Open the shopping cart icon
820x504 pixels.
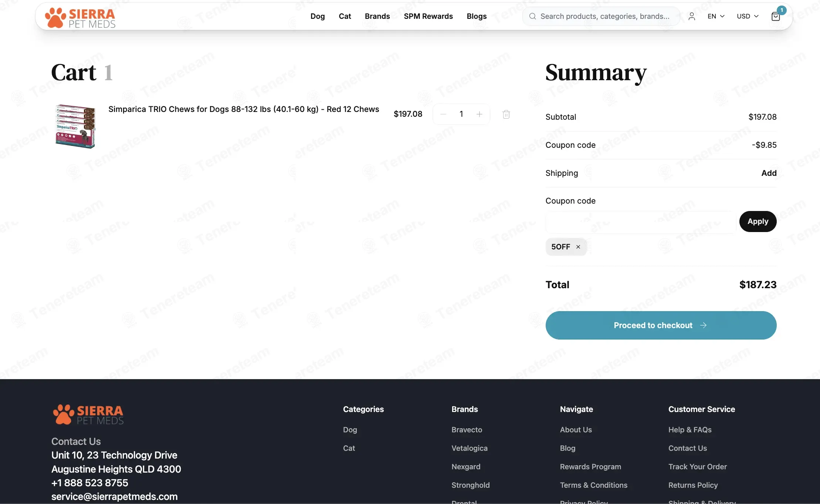776,16
